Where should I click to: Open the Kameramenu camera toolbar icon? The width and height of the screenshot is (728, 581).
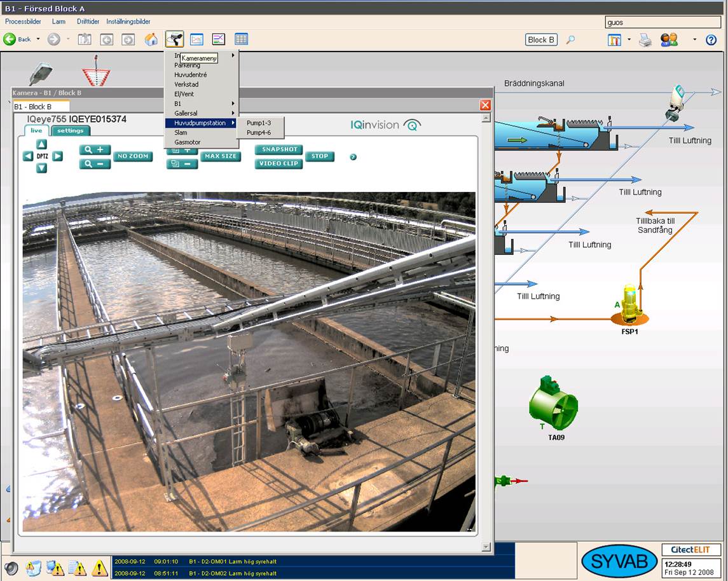[174, 39]
